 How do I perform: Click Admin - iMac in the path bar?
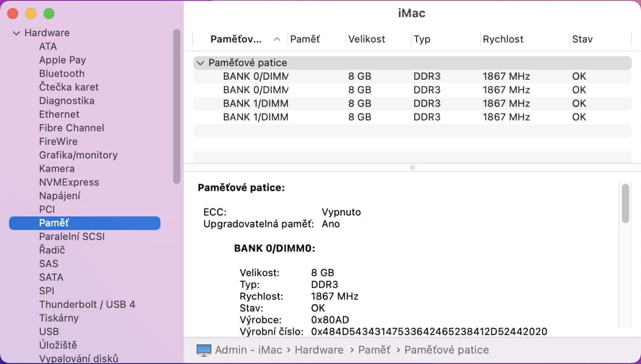pyautogui.click(x=248, y=350)
